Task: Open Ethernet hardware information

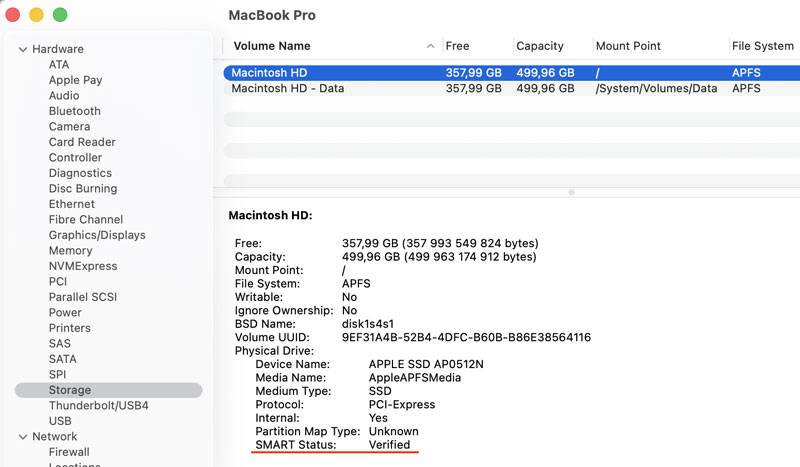Action: pyautogui.click(x=72, y=204)
